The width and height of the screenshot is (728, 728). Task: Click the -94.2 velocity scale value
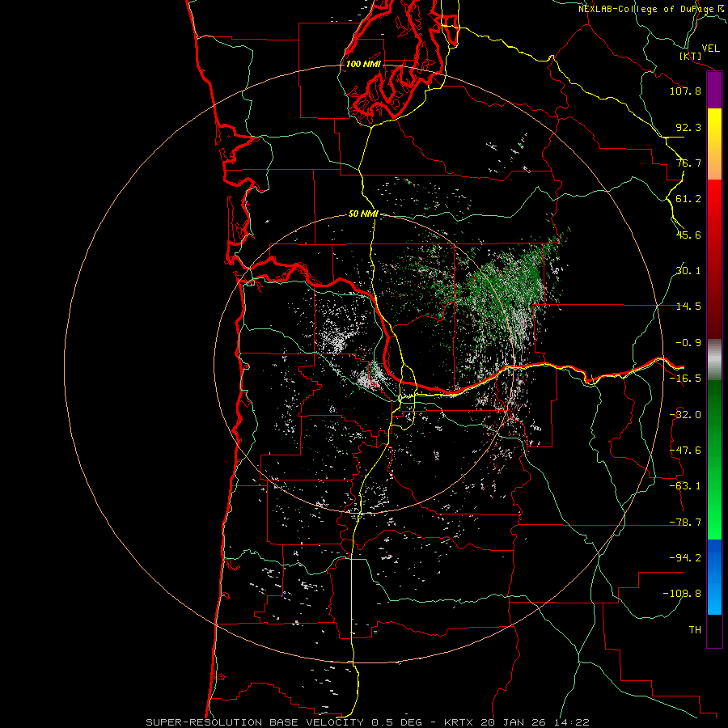point(685,558)
